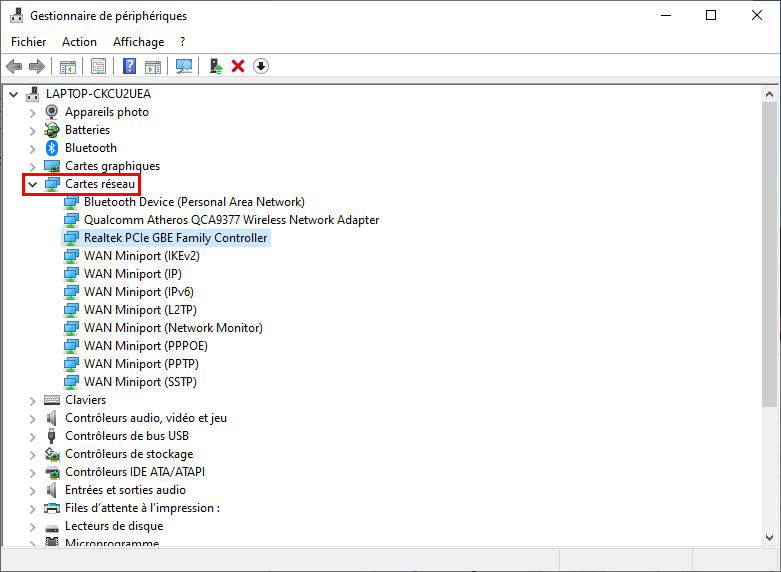Click the Back arrow toolbar icon
The height and width of the screenshot is (572, 781).
tap(14, 66)
